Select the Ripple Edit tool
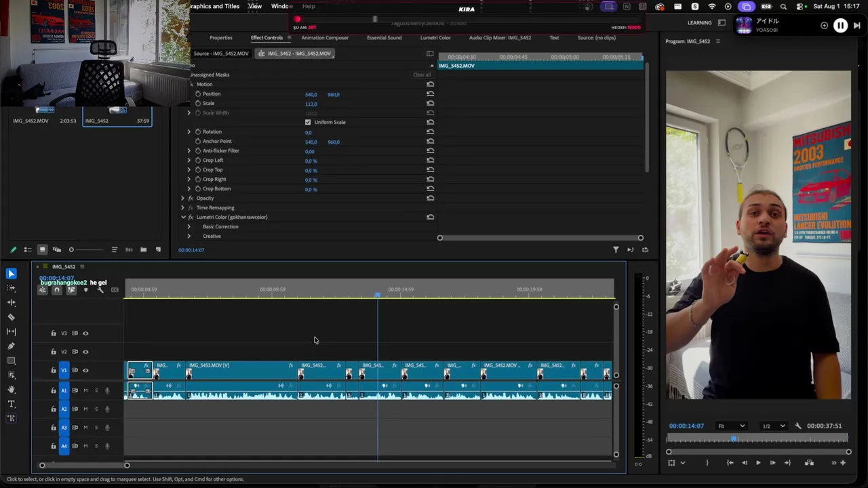Image resolution: width=868 pixels, height=488 pixels. 11,302
